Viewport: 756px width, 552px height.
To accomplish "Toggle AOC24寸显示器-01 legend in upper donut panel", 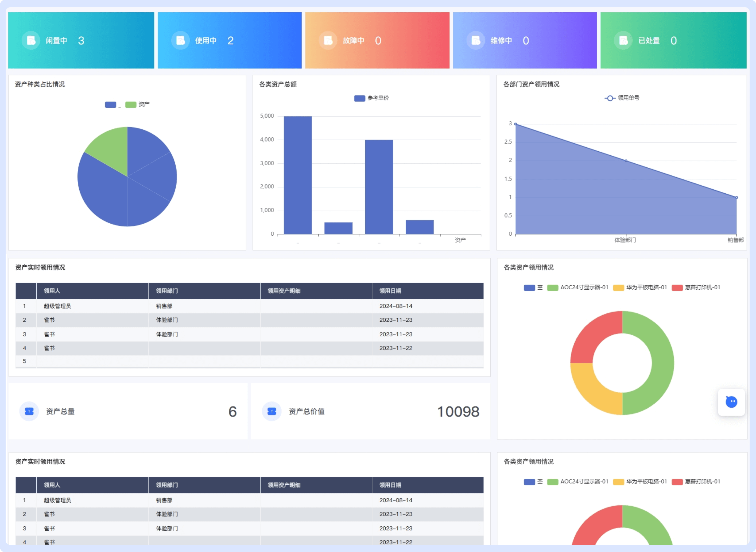I will pos(578,288).
